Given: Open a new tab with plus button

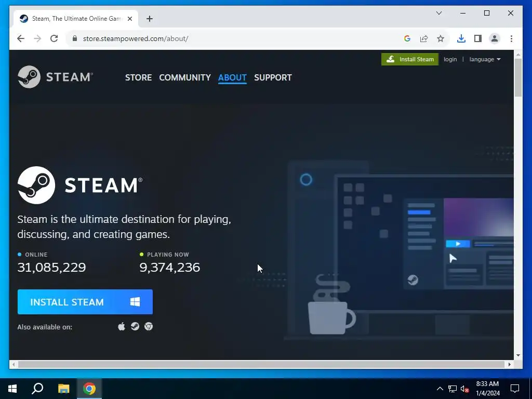Looking at the screenshot, I should pos(150,19).
